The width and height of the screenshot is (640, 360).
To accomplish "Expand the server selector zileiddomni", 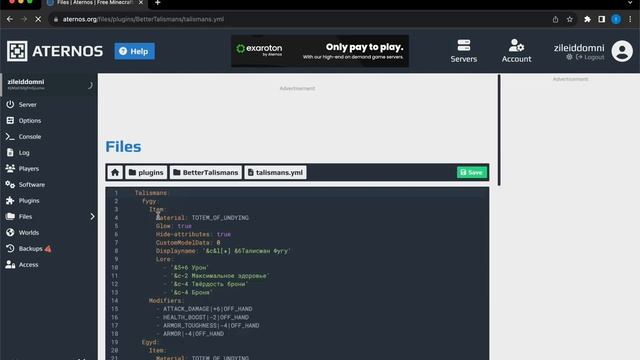I will (x=49, y=84).
